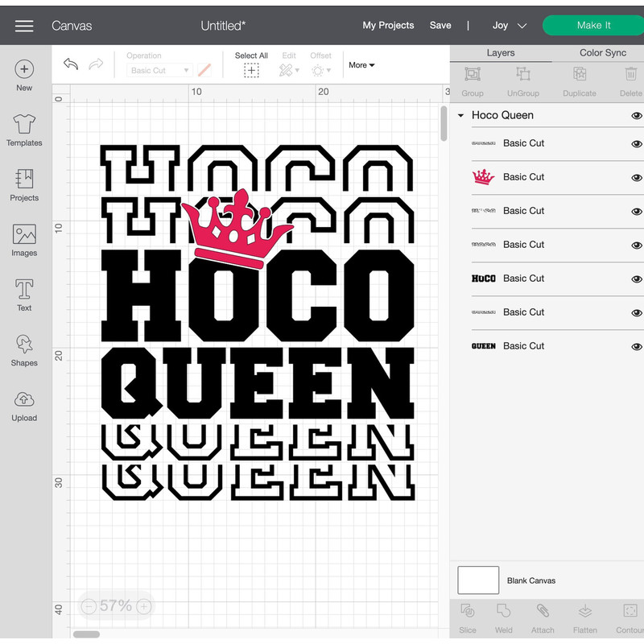Start a New project
Image resolution: width=644 pixels, height=644 pixels.
point(24,76)
